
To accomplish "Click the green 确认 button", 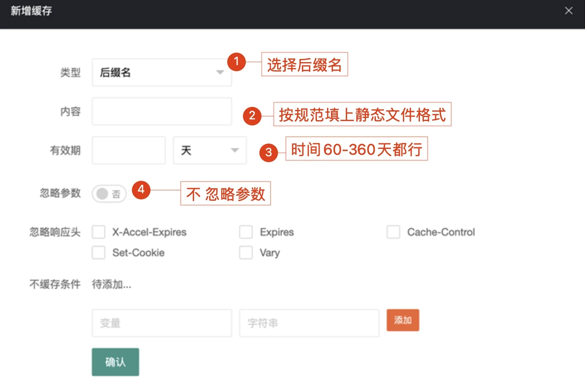I will tap(115, 362).
